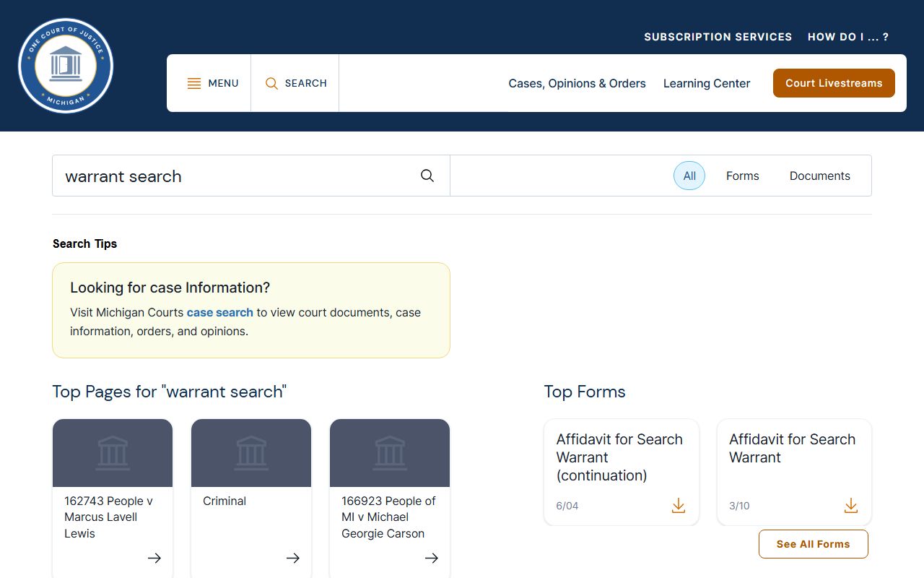Open the SEARCH button with the orange magnifier
Viewport: 924px width, 578px height.
pyautogui.click(x=296, y=83)
